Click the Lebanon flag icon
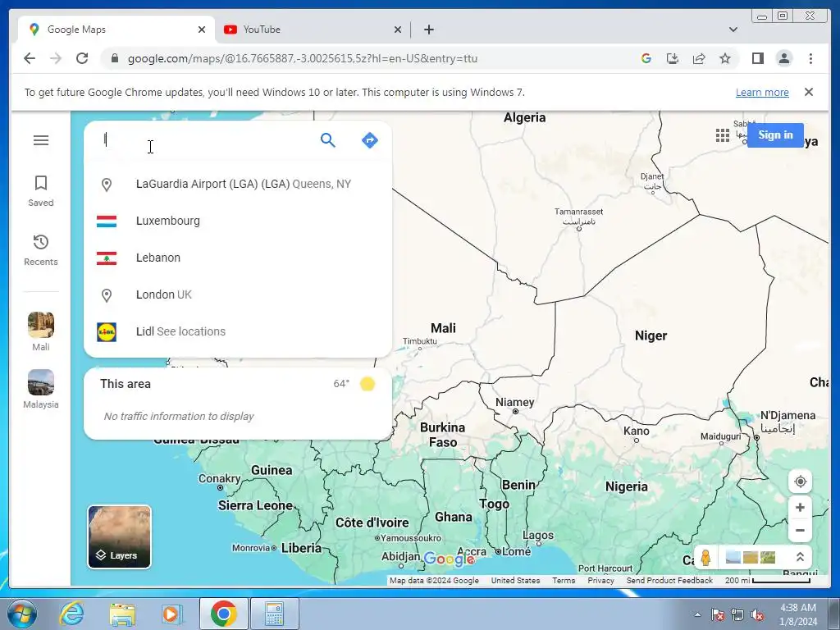This screenshot has width=840, height=630. 107,258
